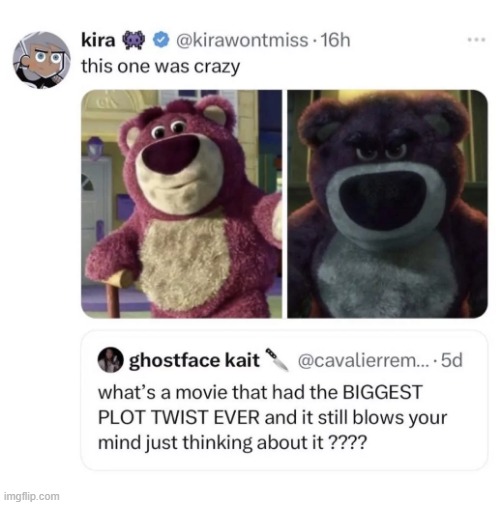Viewport: 500px width, 505px height.
Task: Click the kira display name
Action: [x=98, y=41]
